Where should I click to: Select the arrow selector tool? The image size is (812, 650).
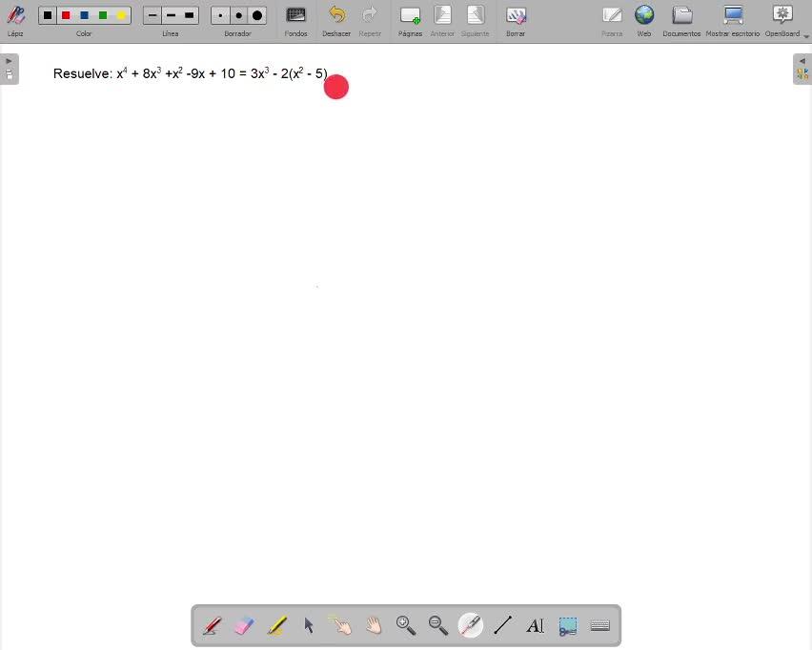tap(309, 625)
